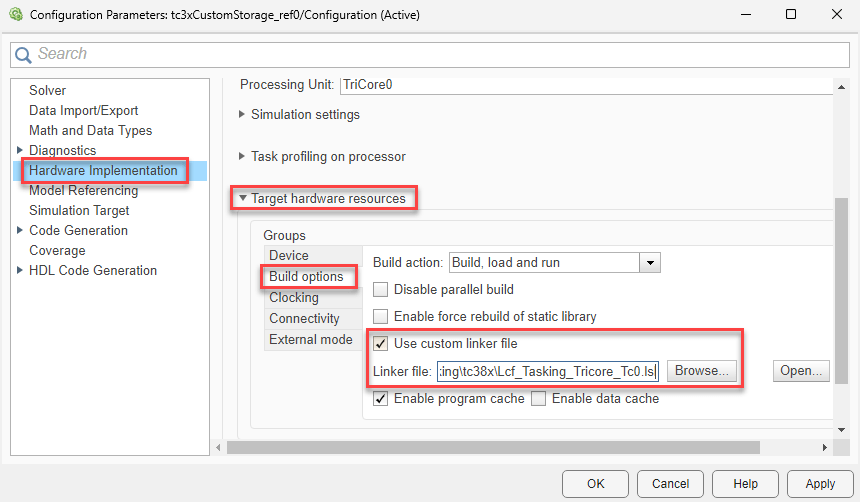Click the search magnifier icon
The width and height of the screenshot is (860, 502).
click(24, 54)
